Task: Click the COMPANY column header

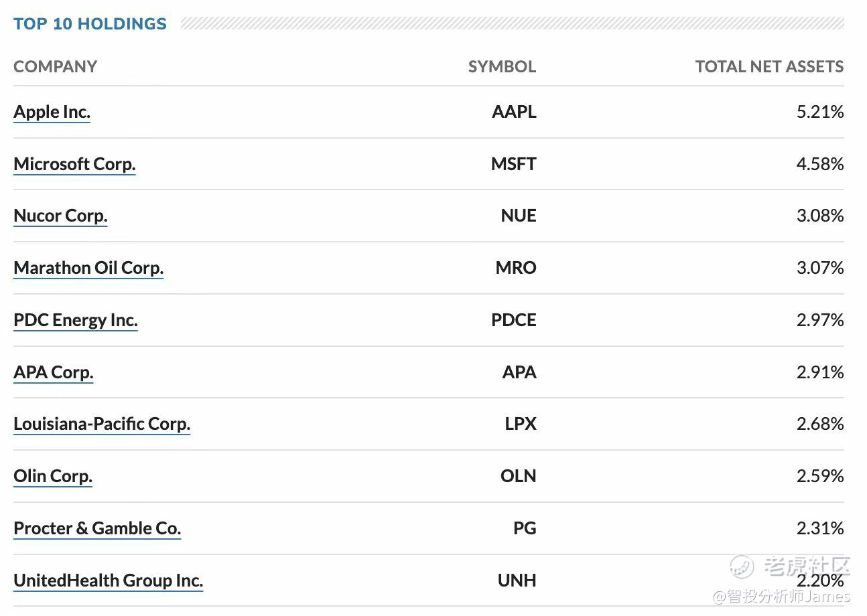Action: pos(55,67)
